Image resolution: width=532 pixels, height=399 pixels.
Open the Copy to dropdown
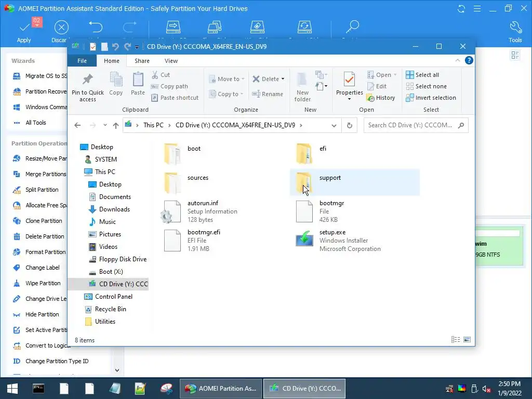227,94
